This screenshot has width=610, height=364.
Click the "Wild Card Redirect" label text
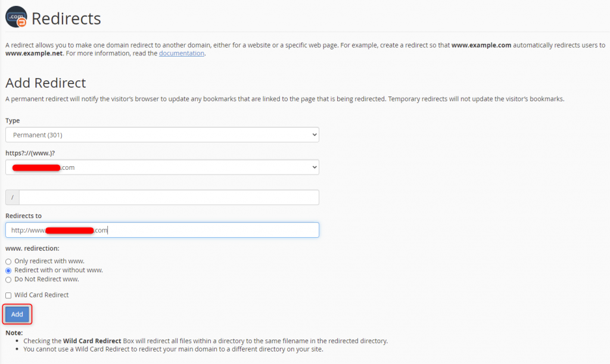41,294
